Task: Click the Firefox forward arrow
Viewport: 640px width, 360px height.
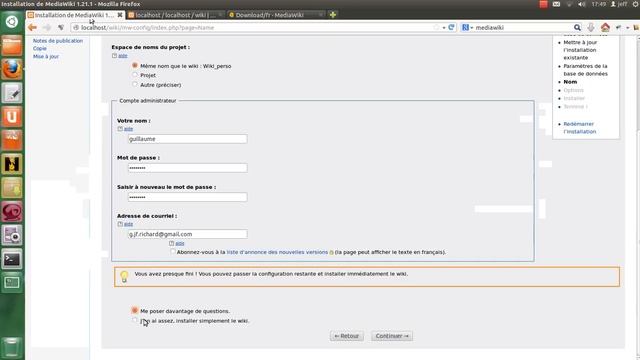Action: tap(47, 27)
